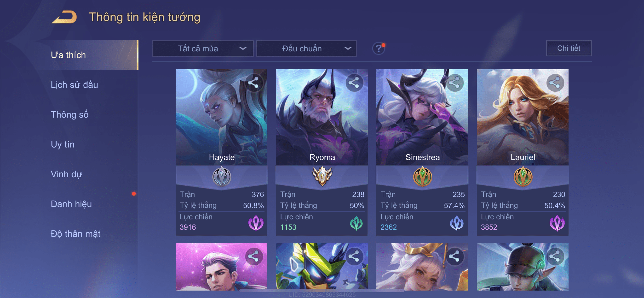Screen dimensions: 644x298
Task: Click Ryoma's gold mastery badge
Action: click(322, 176)
